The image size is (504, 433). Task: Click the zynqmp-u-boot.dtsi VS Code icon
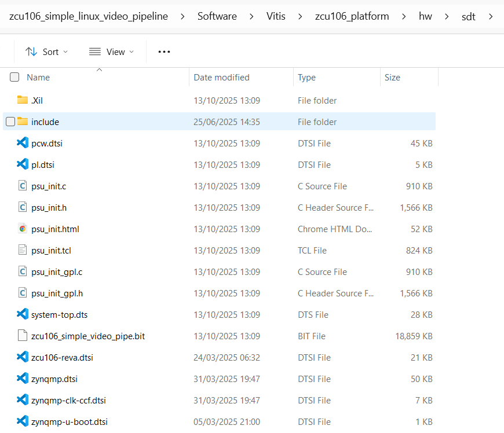(x=23, y=421)
